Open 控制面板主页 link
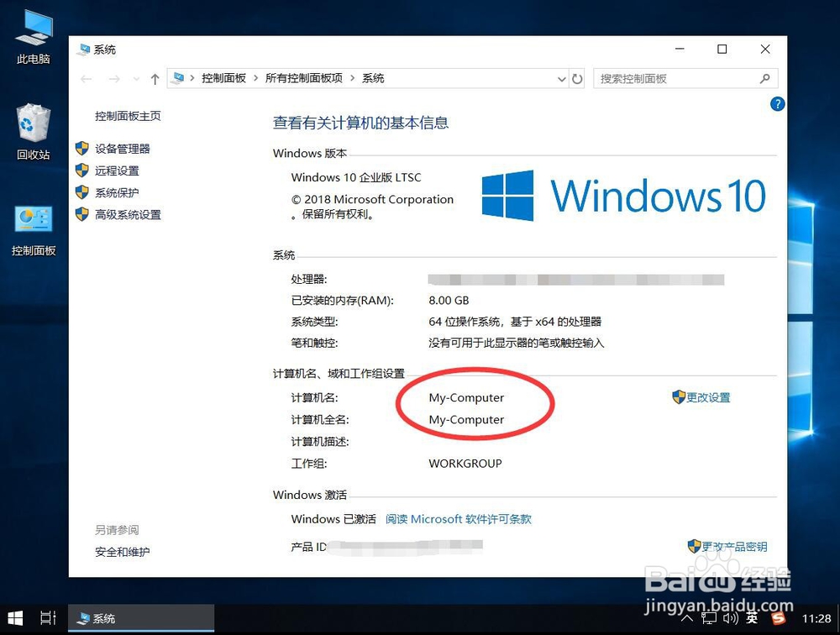This screenshot has width=840, height=635. tap(128, 116)
